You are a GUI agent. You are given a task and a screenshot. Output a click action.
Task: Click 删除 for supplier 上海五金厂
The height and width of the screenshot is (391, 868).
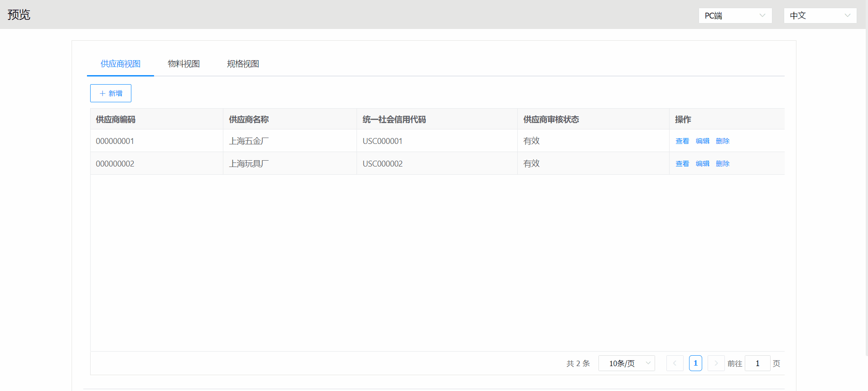pyautogui.click(x=723, y=141)
